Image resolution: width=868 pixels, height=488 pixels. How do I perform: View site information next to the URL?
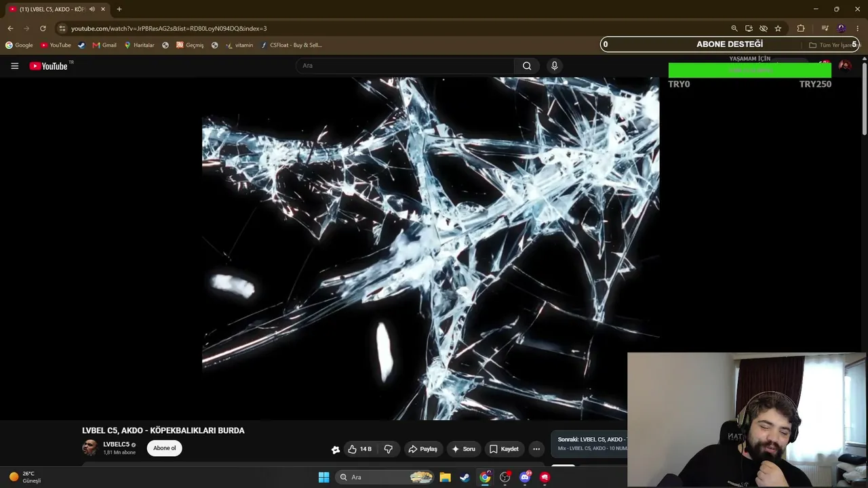(x=62, y=28)
